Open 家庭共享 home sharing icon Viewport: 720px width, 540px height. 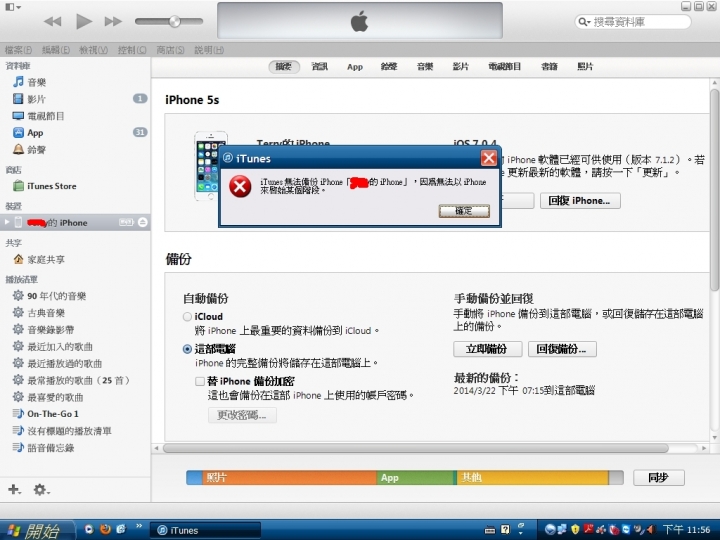(x=18, y=259)
